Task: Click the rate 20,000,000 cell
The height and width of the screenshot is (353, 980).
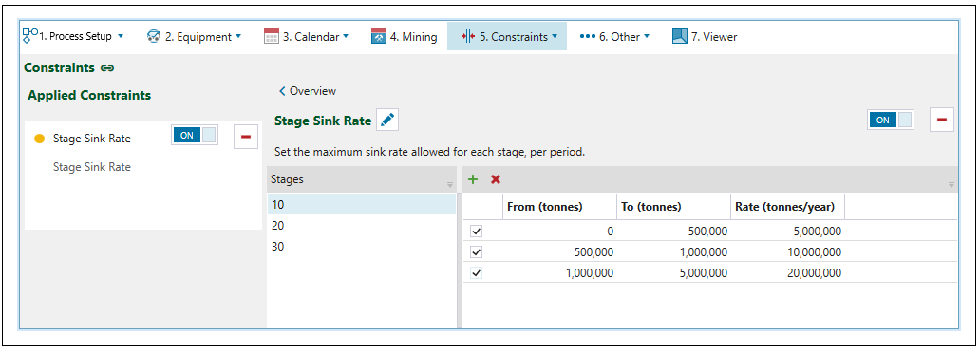Action: coord(787,272)
